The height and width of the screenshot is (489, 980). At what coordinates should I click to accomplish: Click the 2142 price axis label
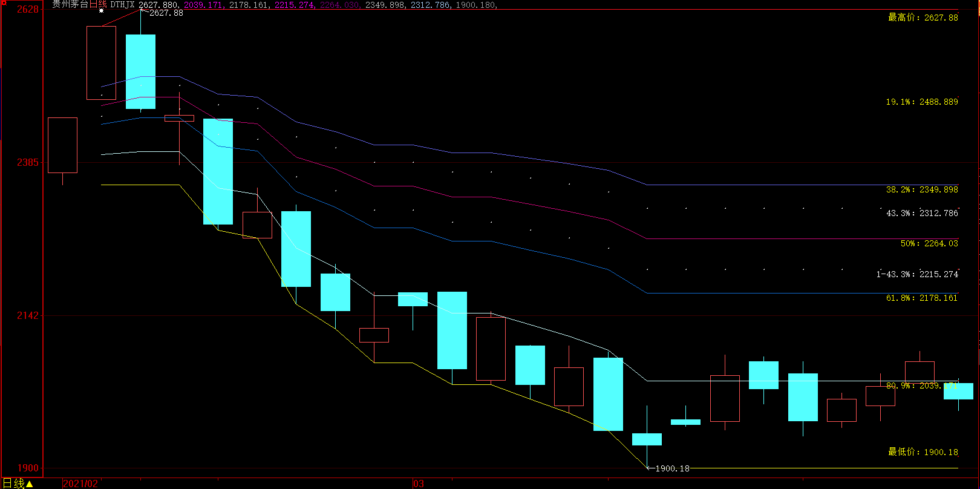pos(27,315)
